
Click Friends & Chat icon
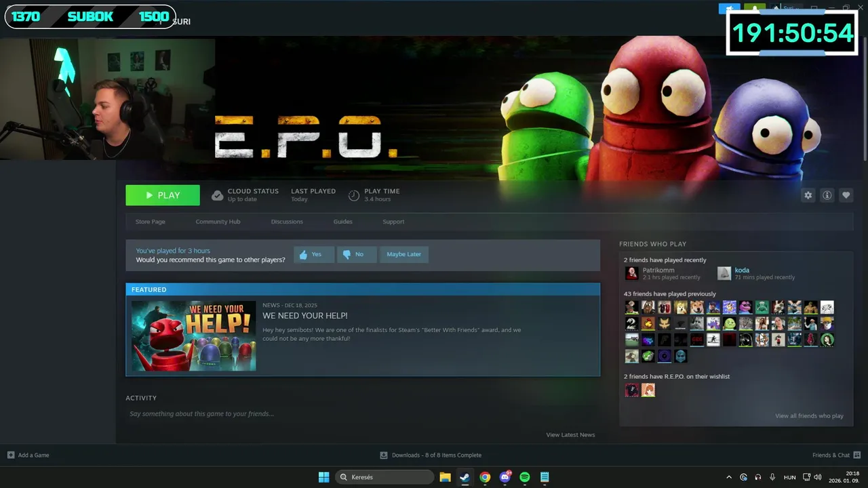[857, 455]
